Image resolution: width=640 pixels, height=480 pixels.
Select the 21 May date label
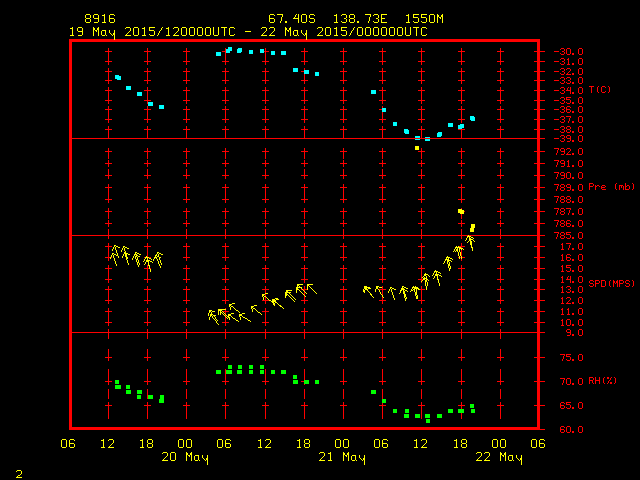click(x=341, y=457)
